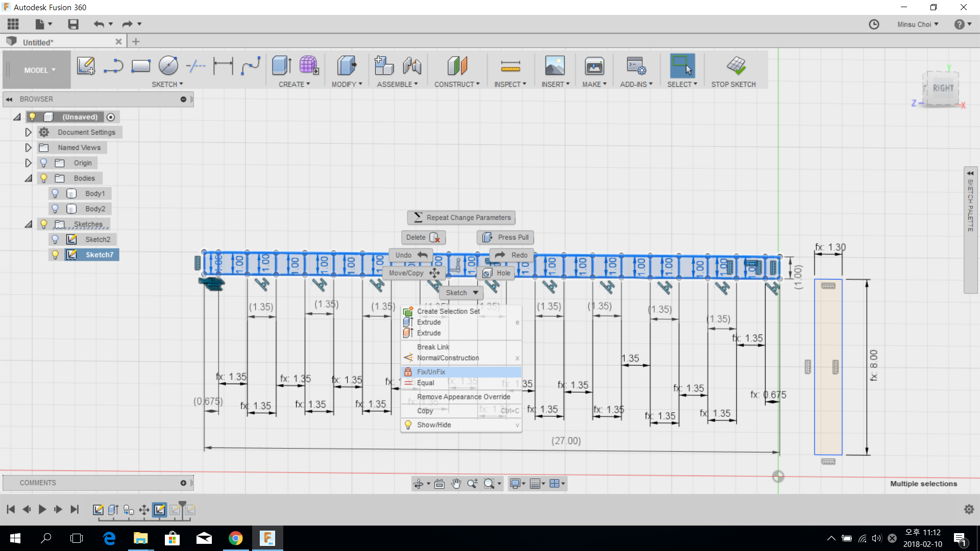Click Delete in marking menu

[x=423, y=237]
